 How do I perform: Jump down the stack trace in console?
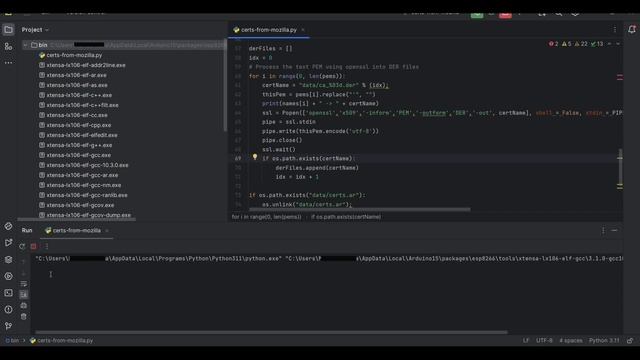pyautogui.click(x=24, y=273)
